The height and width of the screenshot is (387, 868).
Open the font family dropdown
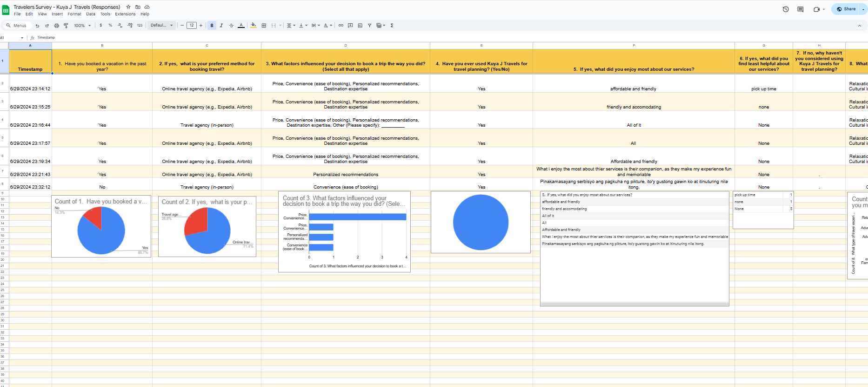point(162,26)
